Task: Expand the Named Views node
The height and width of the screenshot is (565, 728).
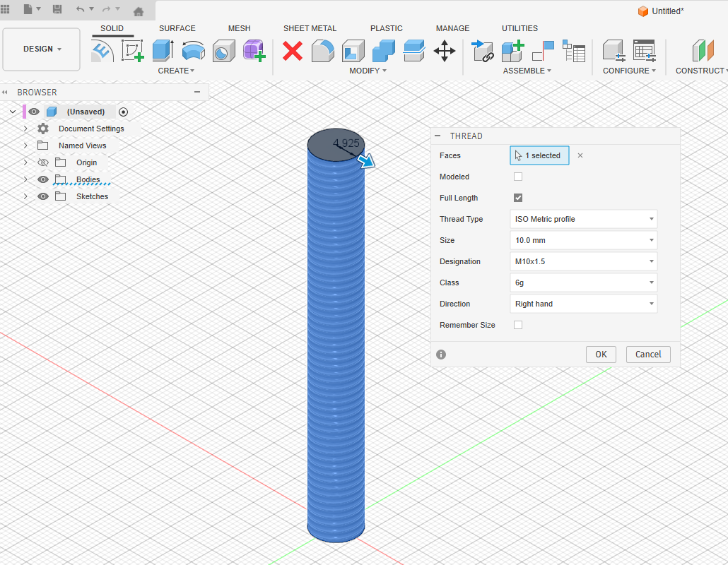Action: 25,145
